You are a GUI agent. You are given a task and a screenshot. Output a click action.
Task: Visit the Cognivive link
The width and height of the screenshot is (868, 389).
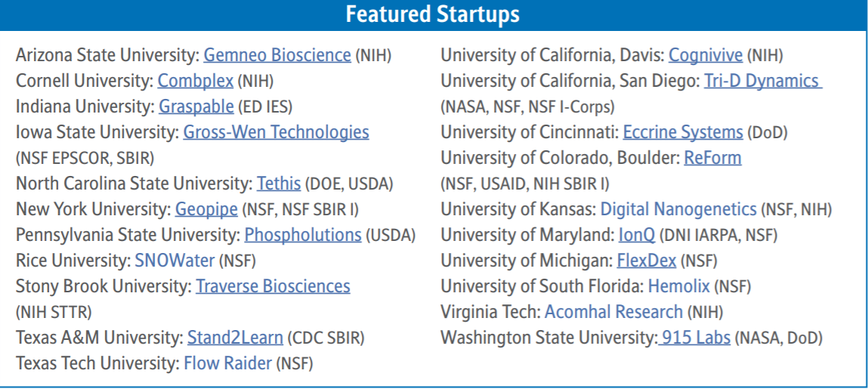tap(706, 55)
